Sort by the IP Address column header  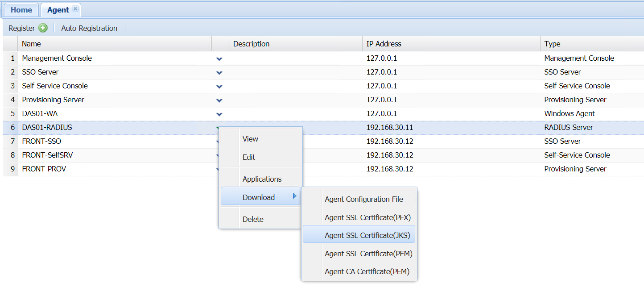pos(384,44)
